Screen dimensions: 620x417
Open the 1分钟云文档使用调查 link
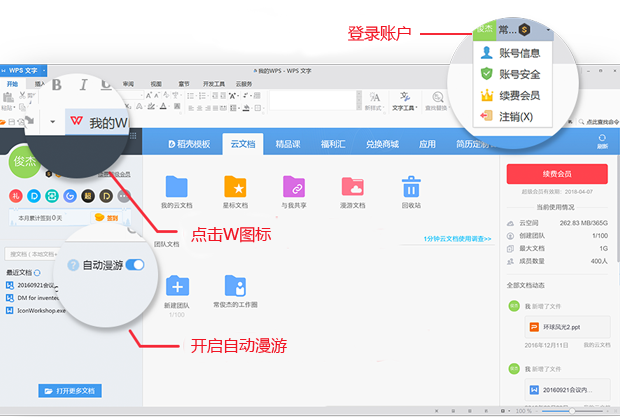tap(457, 240)
